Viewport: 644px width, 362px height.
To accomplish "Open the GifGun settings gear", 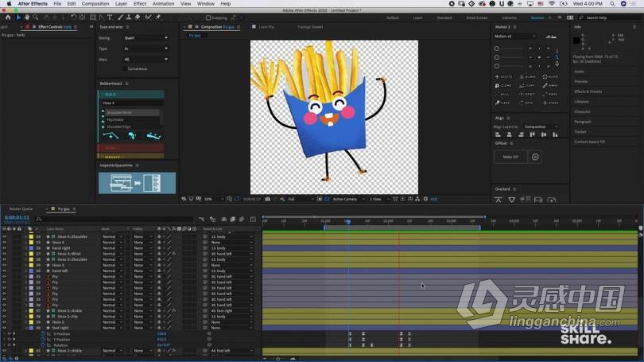I will [x=535, y=157].
